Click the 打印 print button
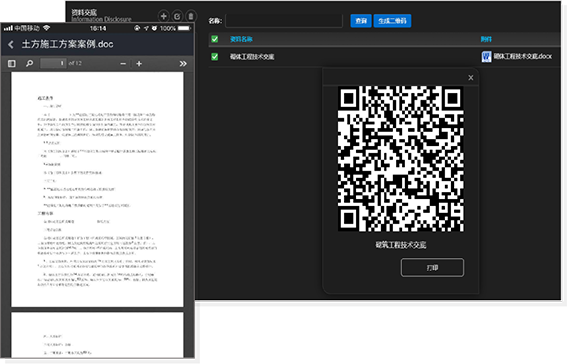Screen dimensions: 567x364 pyautogui.click(x=432, y=267)
